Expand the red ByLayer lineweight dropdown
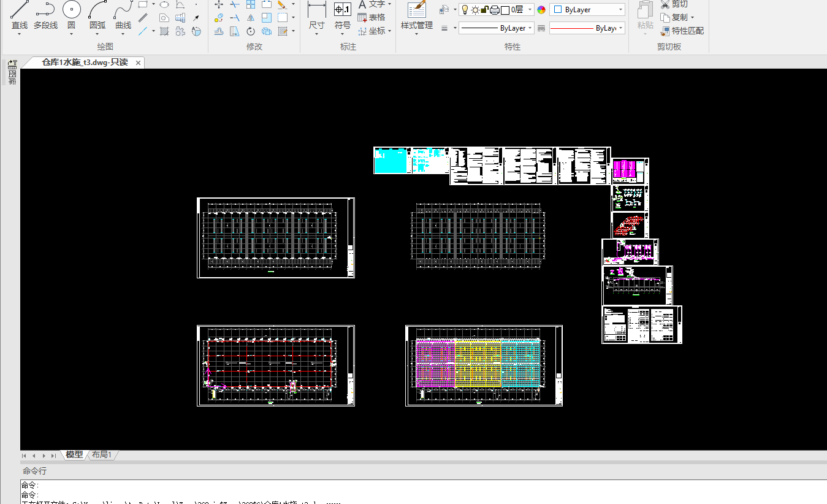This screenshot has height=504, width=827. pos(587,28)
